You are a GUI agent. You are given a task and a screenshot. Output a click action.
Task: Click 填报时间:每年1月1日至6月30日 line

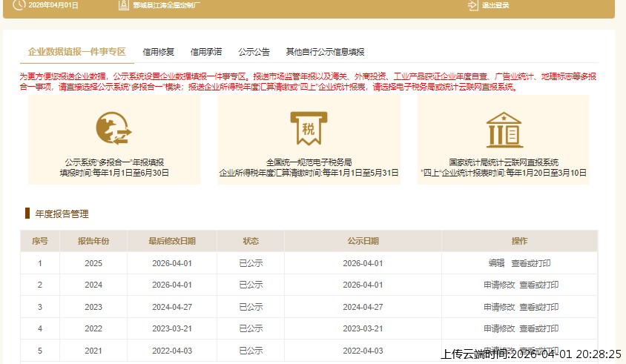tap(114, 173)
